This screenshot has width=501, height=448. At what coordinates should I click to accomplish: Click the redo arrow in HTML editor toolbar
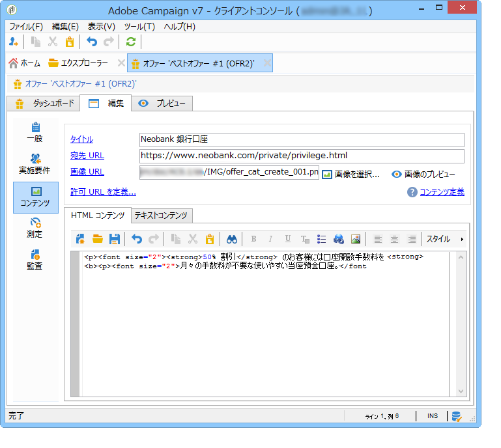(x=154, y=239)
